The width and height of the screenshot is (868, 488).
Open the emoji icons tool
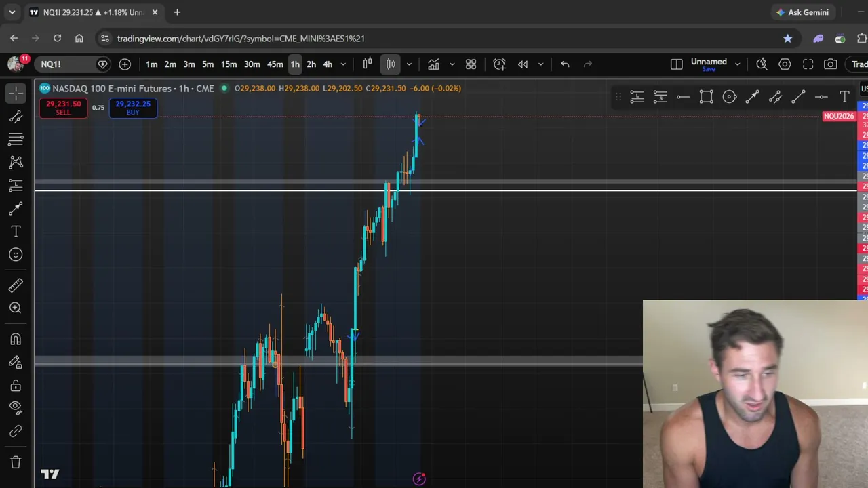pos(16,255)
